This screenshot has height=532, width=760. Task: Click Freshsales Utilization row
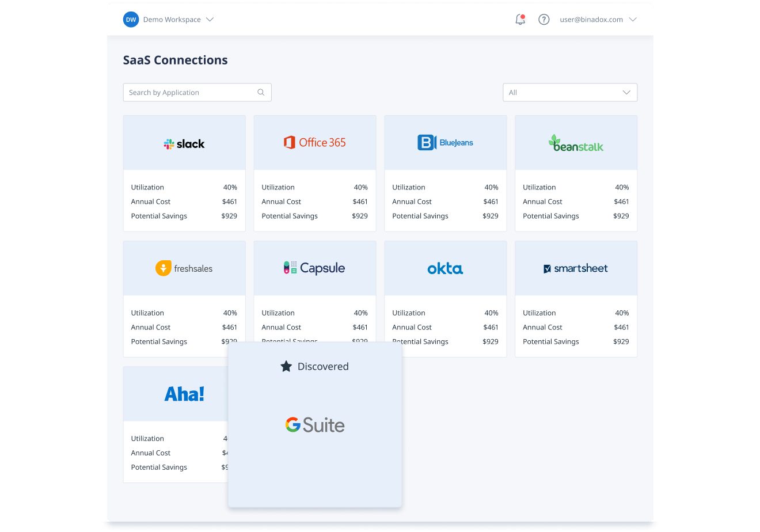(184, 313)
